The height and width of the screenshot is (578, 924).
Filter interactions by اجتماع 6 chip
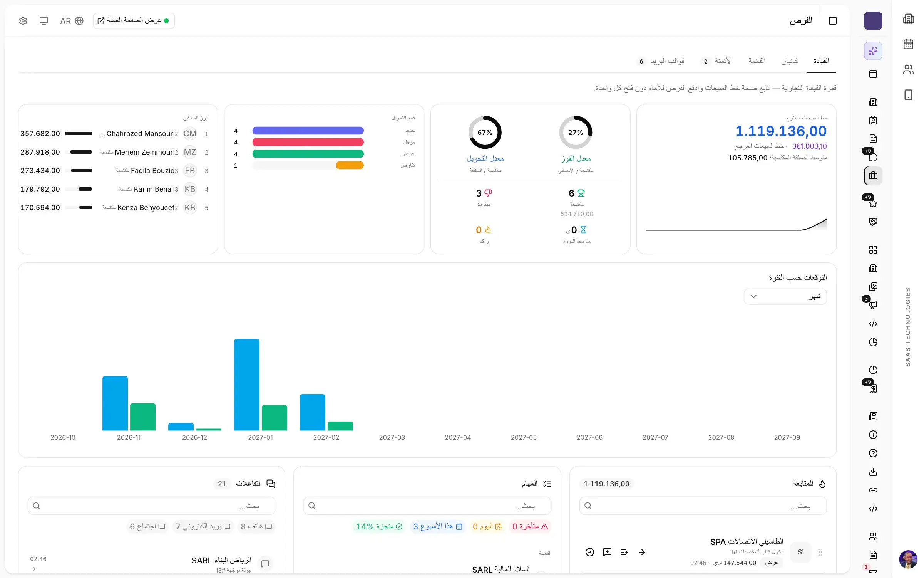point(147,526)
